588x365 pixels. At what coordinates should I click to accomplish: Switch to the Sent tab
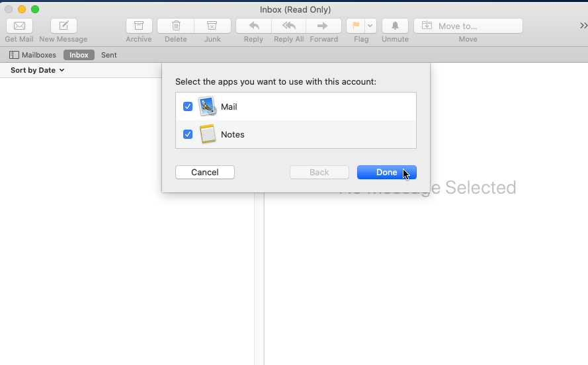pos(109,55)
